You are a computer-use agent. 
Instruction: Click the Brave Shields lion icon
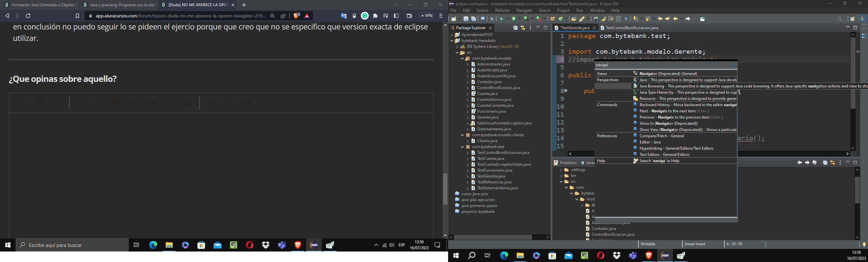point(297,16)
